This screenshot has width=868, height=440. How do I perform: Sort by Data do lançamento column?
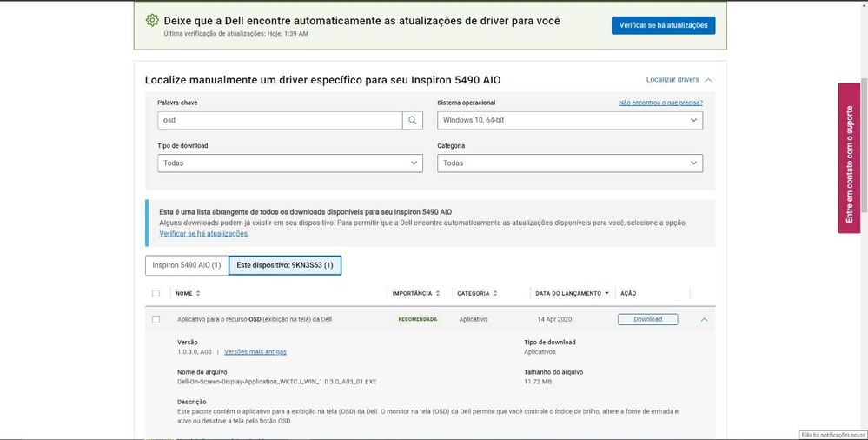[x=572, y=294]
